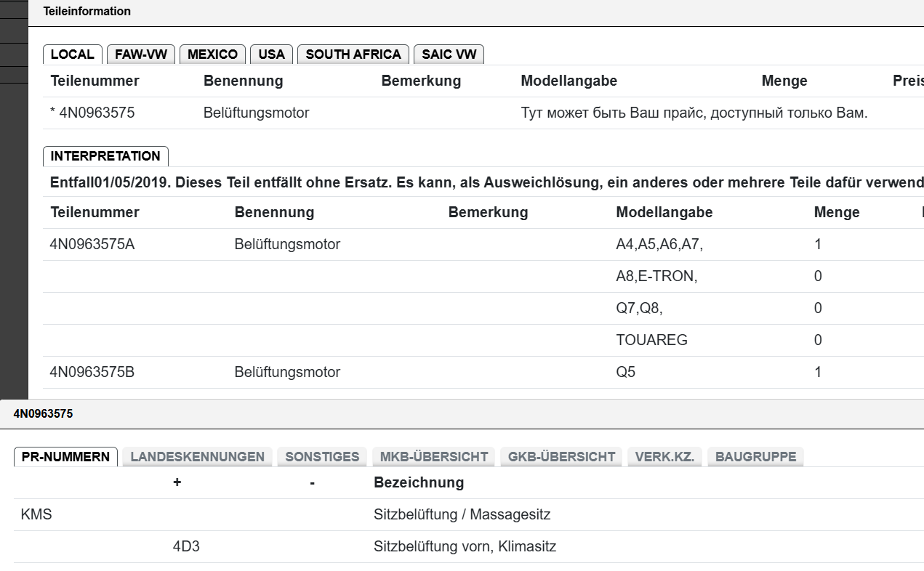Switch to the FAW-VW parts tab
The image size is (924, 571).
tap(140, 54)
